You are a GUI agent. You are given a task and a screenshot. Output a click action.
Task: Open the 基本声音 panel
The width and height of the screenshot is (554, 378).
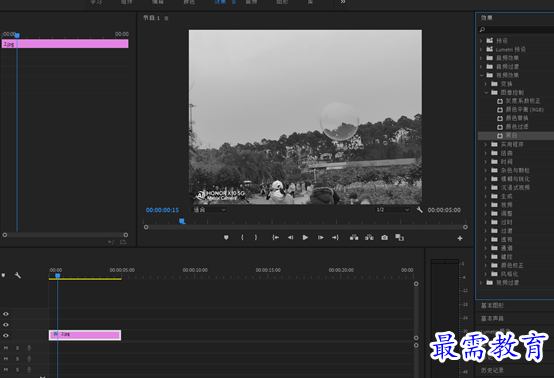[492, 319]
